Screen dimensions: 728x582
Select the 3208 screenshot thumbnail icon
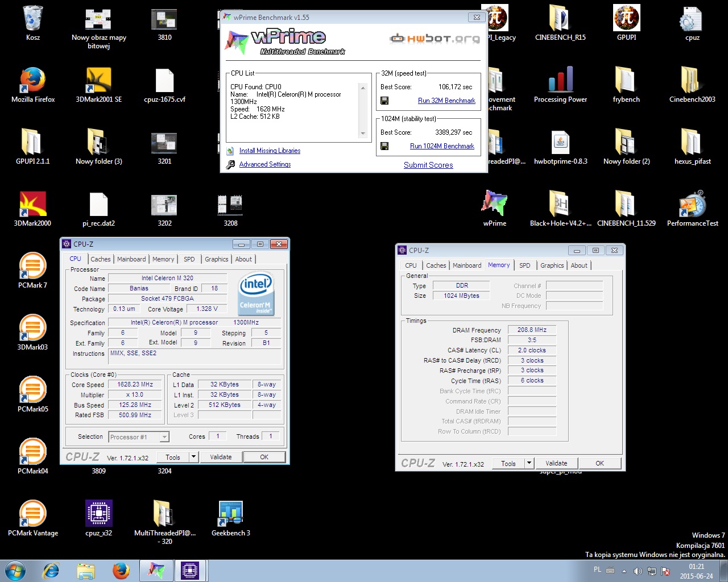coord(231,209)
